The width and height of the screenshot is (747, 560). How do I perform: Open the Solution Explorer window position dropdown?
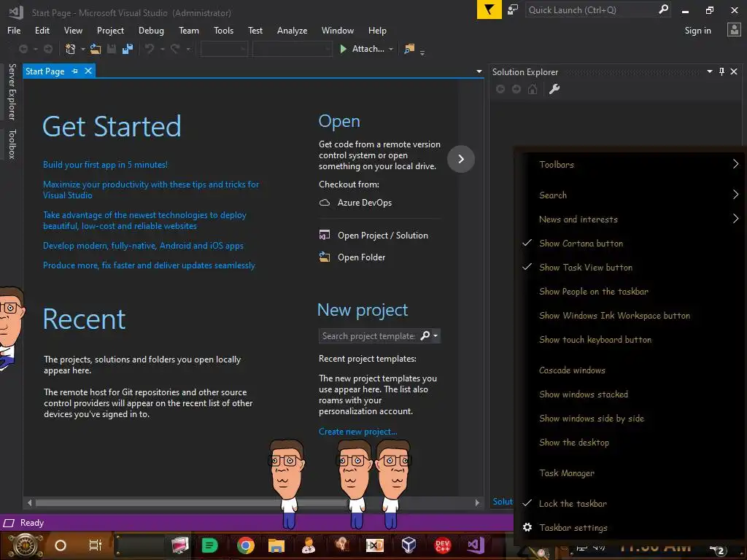tap(709, 71)
